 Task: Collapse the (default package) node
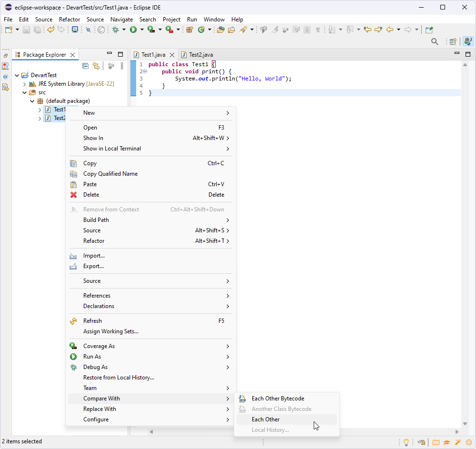click(x=32, y=101)
